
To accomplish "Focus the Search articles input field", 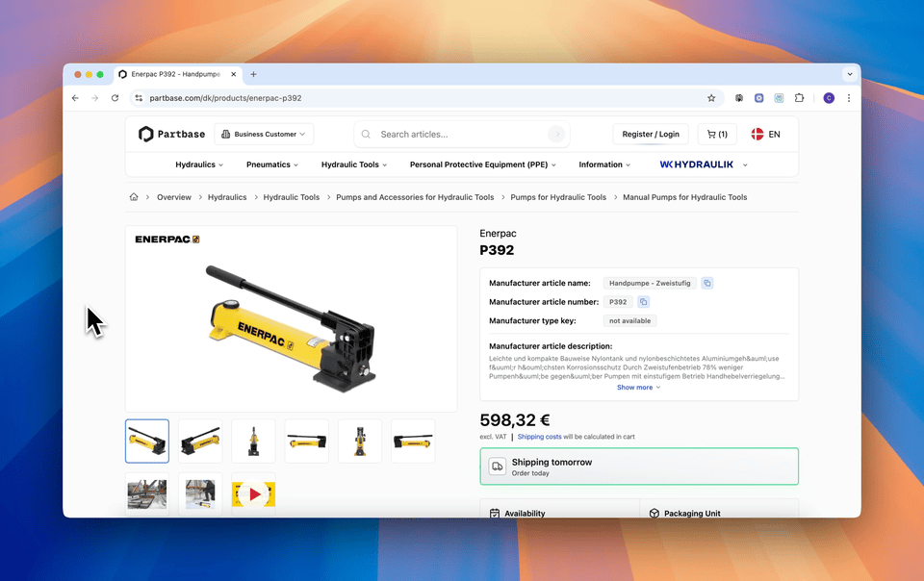I will point(462,135).
